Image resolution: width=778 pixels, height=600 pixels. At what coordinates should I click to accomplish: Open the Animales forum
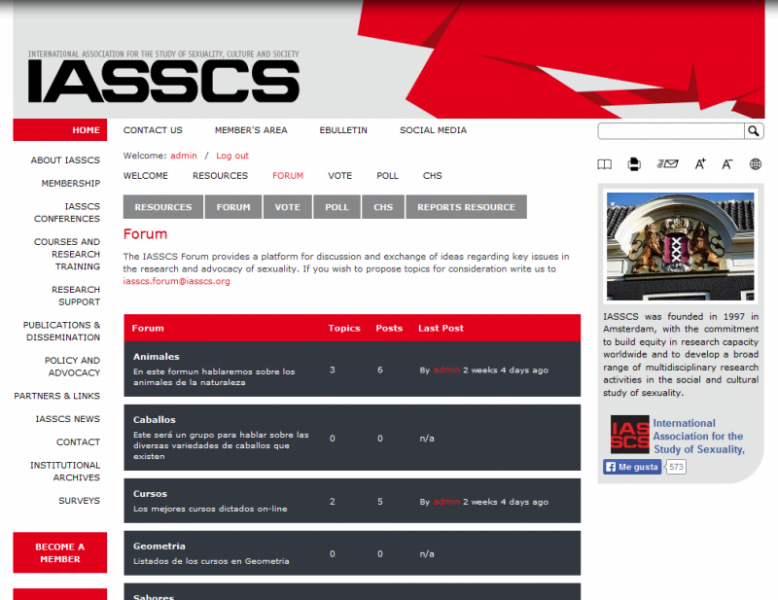click(x=156, y=357)
